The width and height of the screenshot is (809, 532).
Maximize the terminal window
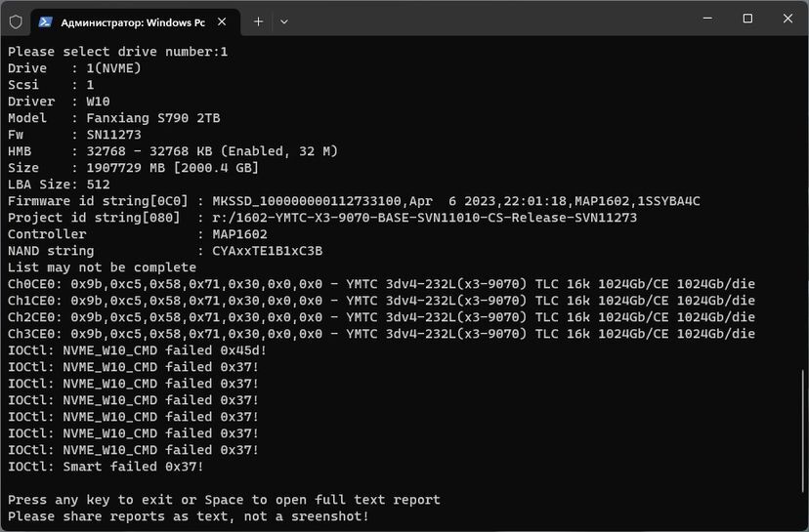pyautogui.click(x=747, y=19)
